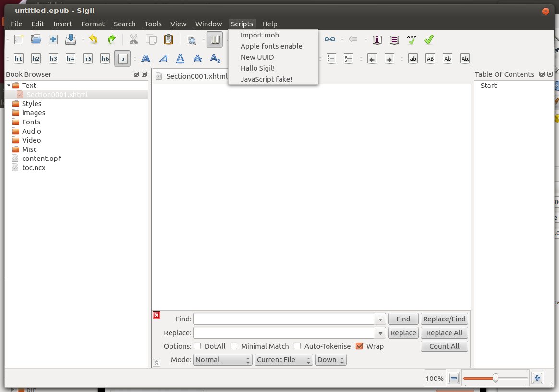Apply Heading 3 style

coord(53,59)
